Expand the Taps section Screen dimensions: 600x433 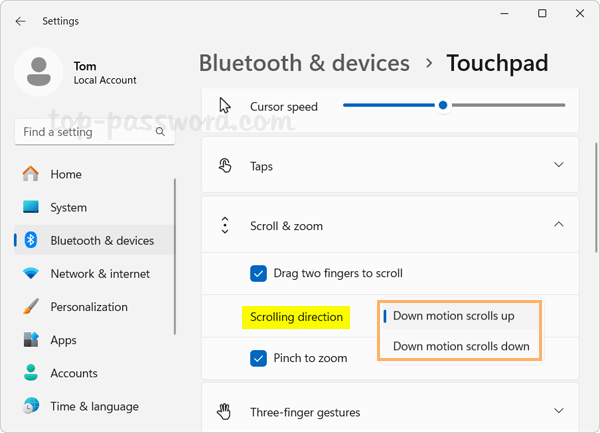[x=558, y=166]
